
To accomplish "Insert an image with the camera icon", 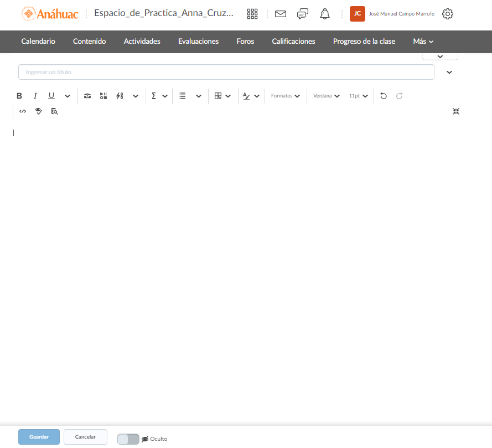I will click(x=87, y=96).
